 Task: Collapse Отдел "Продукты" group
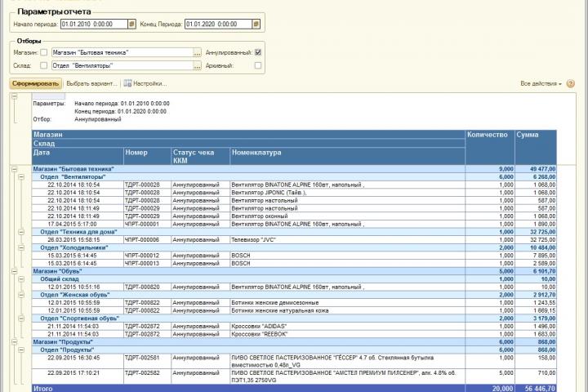pyautogui.click(x=21, y=350)
